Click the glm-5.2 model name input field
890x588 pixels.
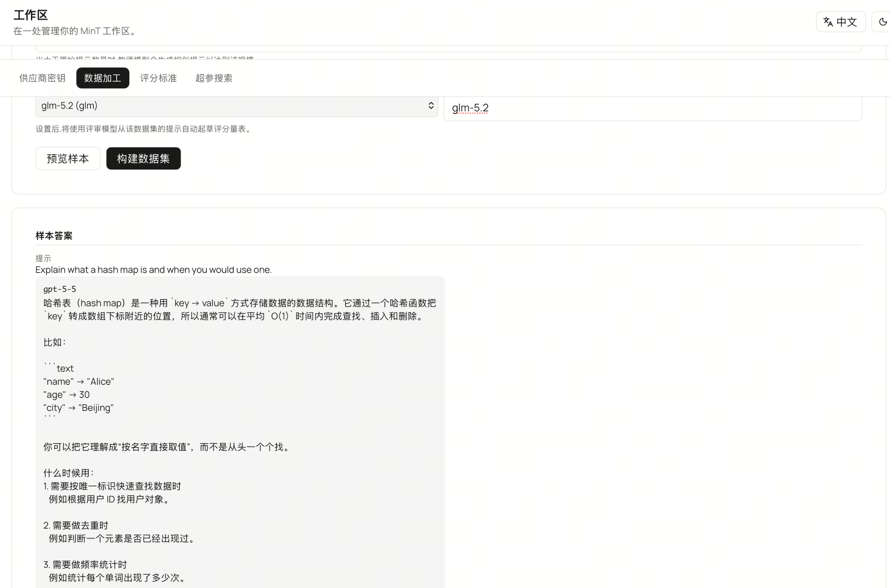(652, 108)
